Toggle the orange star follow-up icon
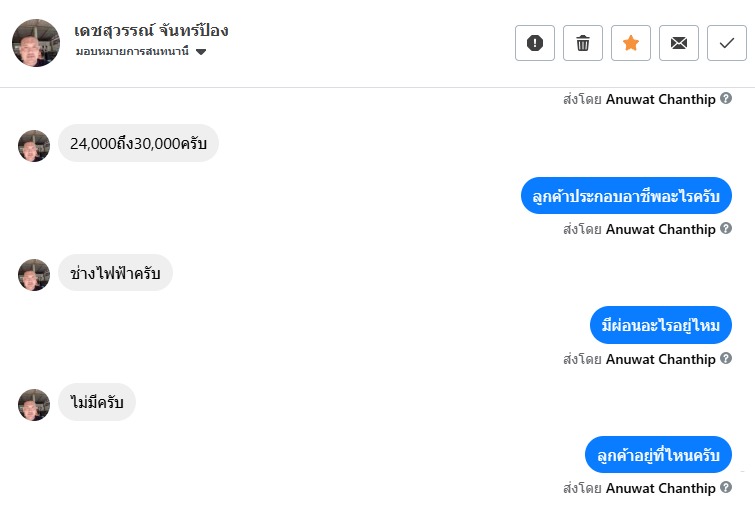This screenshot has height=518, width=755. (x=630, y=43)
